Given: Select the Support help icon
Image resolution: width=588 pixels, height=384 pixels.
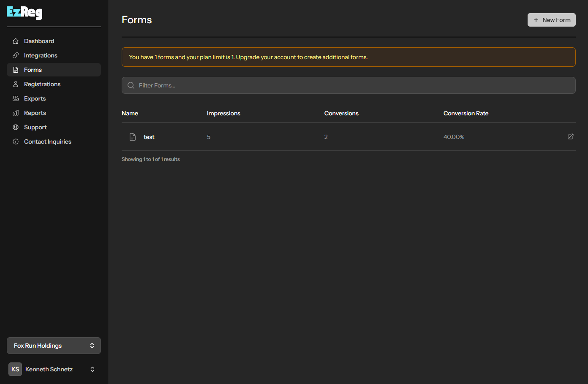Looking at the screenshot, I should [x=16, y=127].
